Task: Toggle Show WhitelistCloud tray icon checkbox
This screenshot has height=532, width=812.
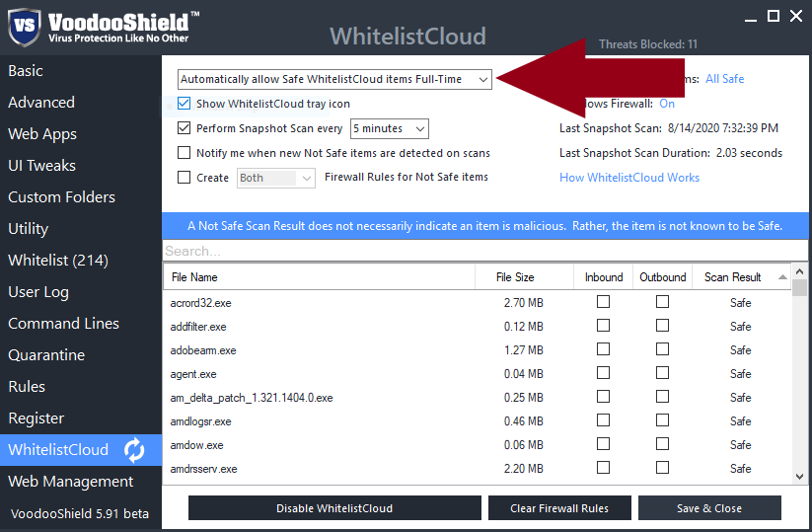Action: point(184,104)
